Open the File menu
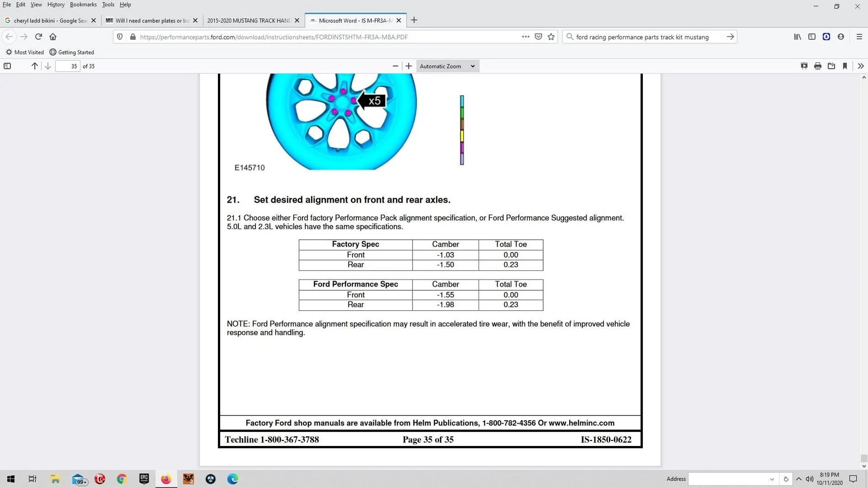The height and width of the screenshot is (488, 868). [x=7, y=5]
